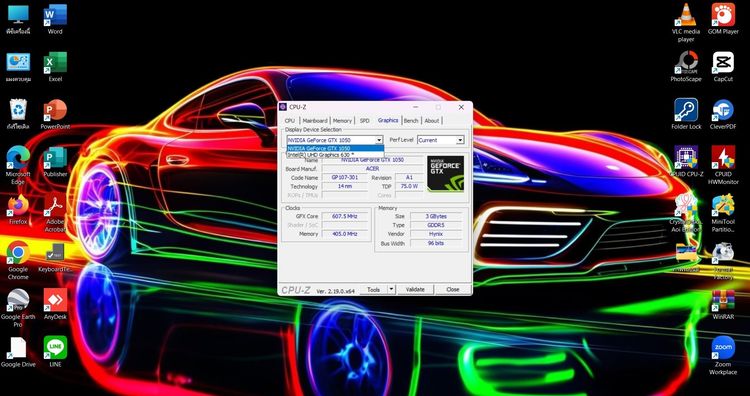Click the Vendor Hynix value

[x=435, y=234]
